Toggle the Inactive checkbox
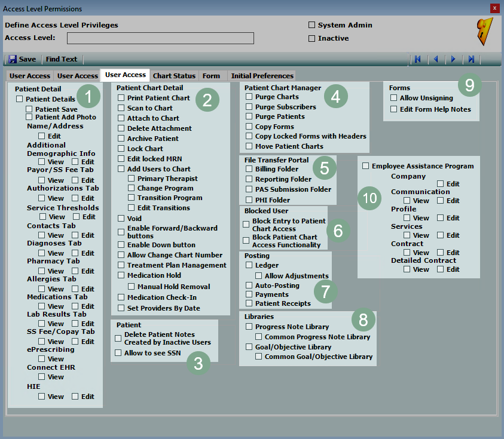This screenshot has height=439, width=504. 311,38
